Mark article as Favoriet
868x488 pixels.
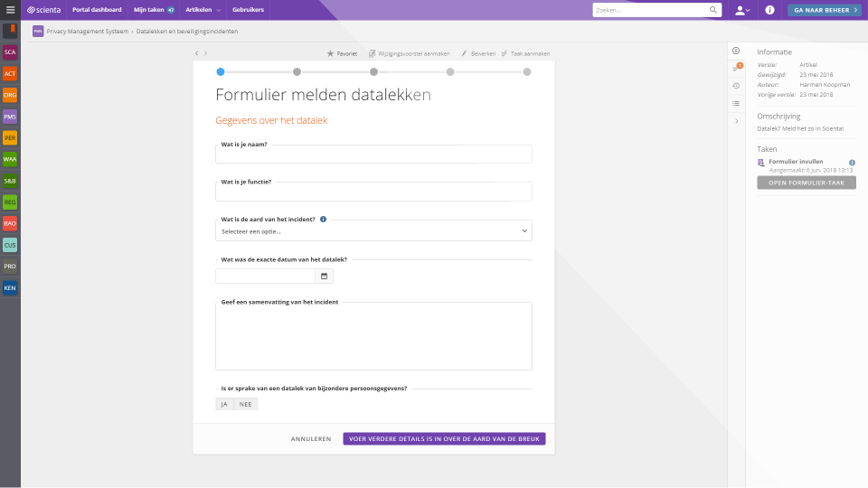pyautogui.click(x=342, y=53)
